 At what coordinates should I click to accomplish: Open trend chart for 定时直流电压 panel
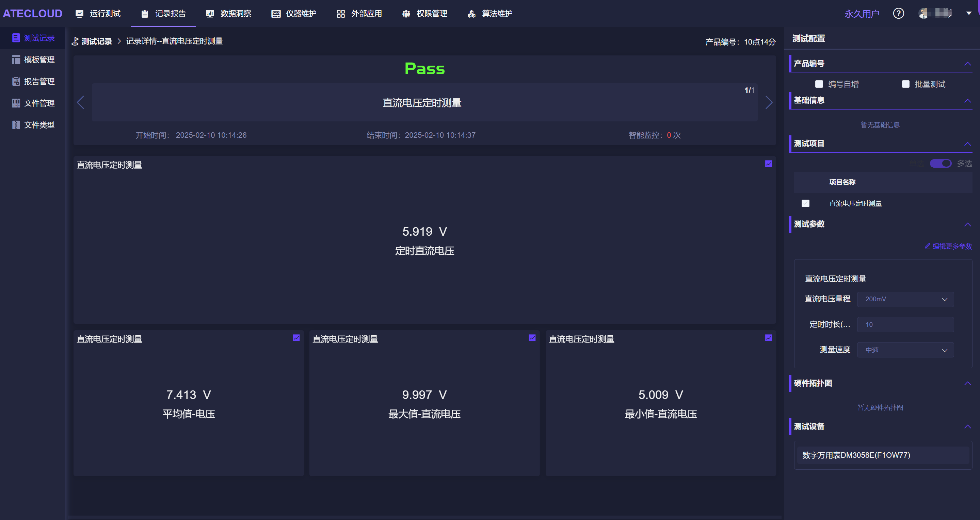point(768,164)
